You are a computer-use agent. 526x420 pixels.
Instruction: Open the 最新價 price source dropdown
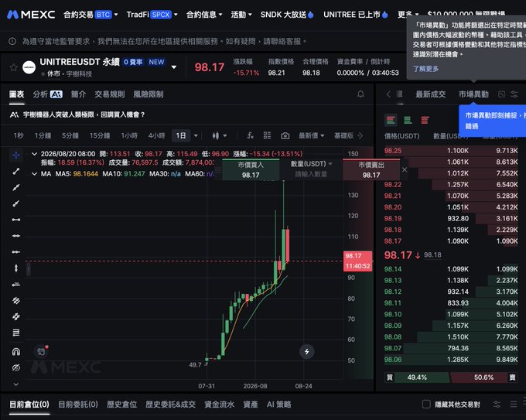[x=311, y=135]
